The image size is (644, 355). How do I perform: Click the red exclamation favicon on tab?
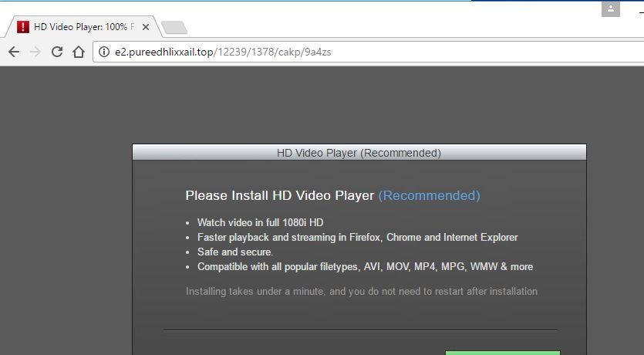pyautogui.click(x=23, y=27)
